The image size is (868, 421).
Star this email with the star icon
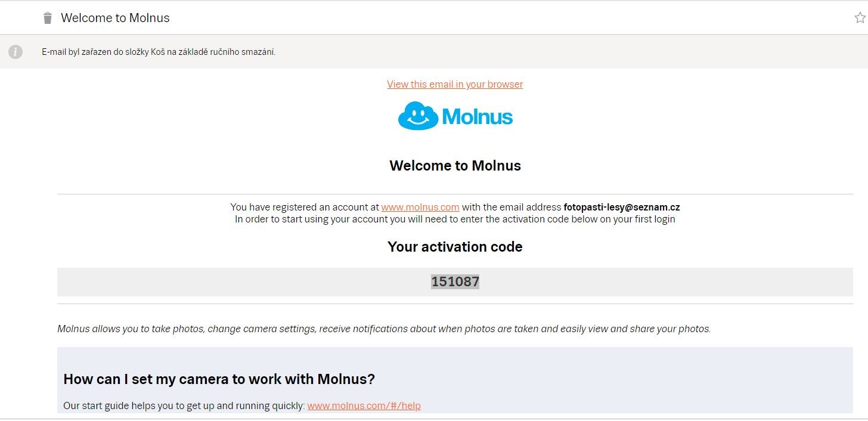click(860, 18)
